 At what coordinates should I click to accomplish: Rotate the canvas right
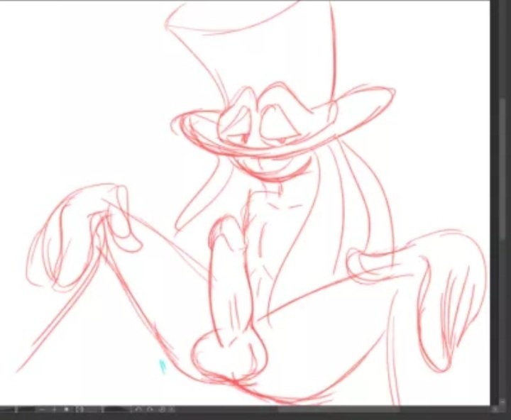(150, 409)
